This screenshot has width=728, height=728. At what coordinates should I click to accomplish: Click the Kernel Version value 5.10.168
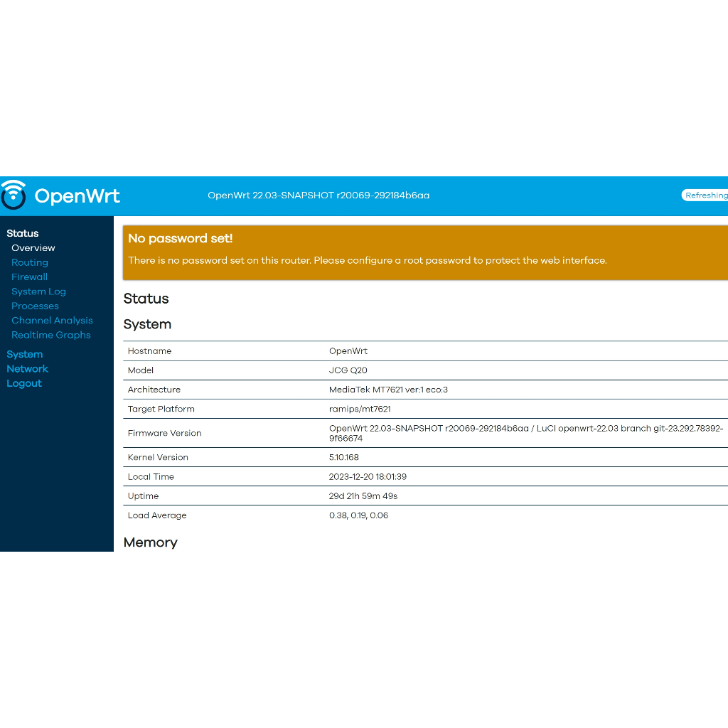pyautogui.click(x=344, y=458)
